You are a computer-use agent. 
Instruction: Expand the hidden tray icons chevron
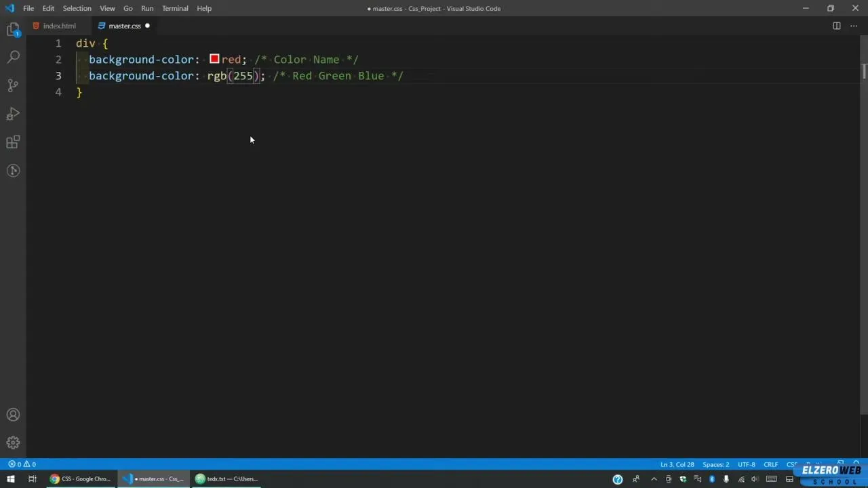654,479
